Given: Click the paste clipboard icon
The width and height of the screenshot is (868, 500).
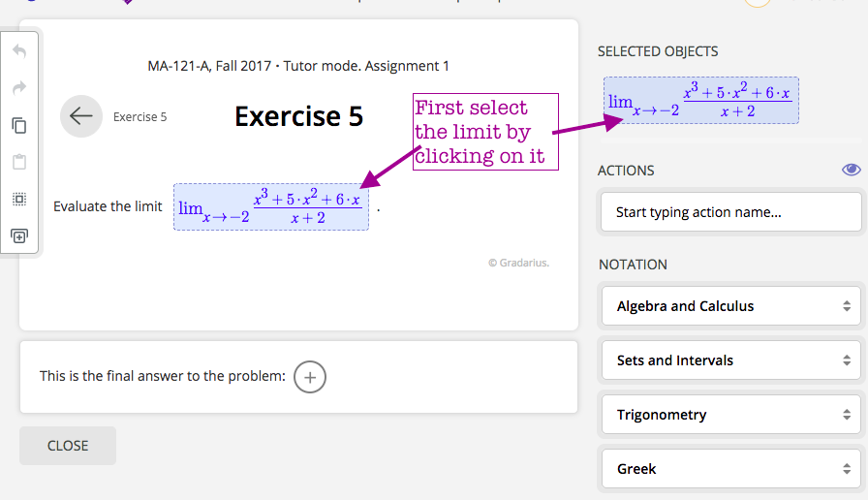Looking at the screenshot, I should point(19,162).
